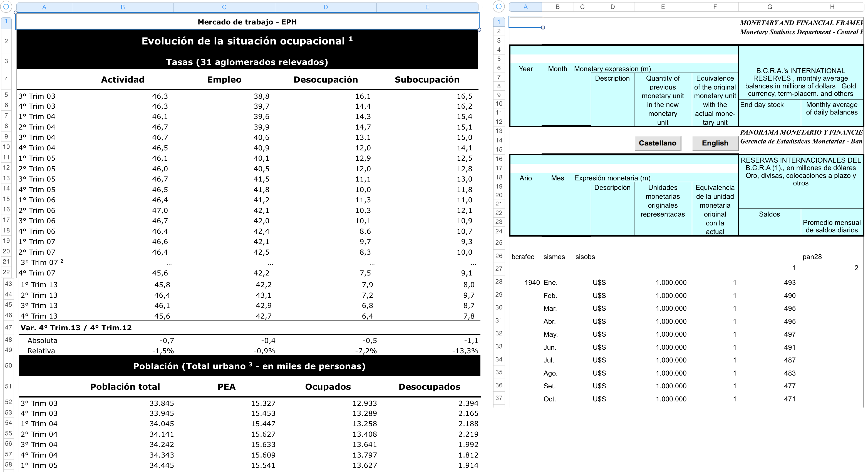The height and width of the screenshot is (472, 868).
Task: Click the Castellano language button
Action: pos(658,143)
